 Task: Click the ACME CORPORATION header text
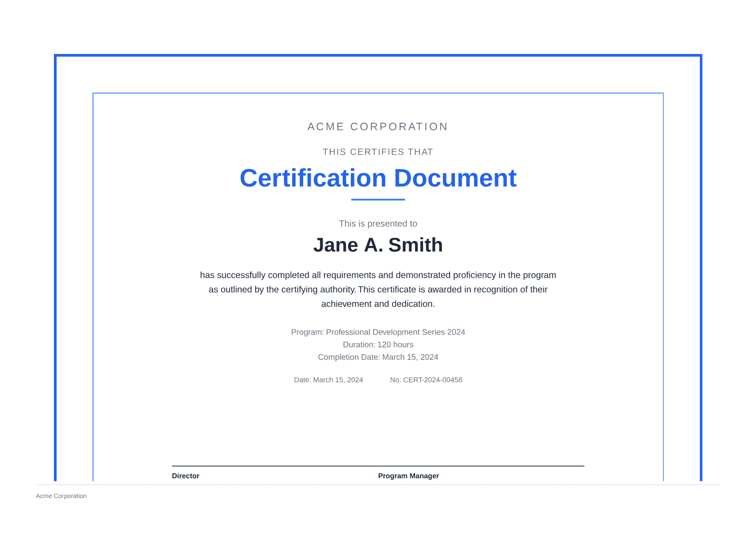point(378,126)
